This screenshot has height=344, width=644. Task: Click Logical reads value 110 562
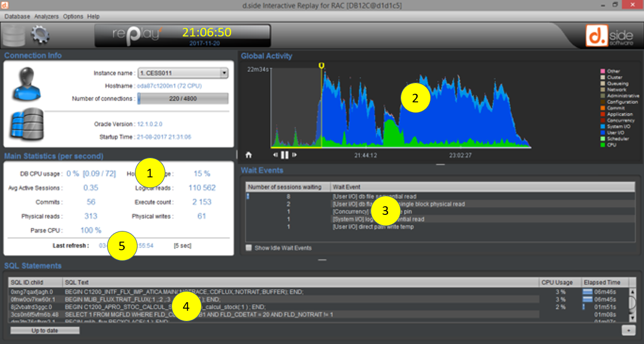click(x=202, y=188)
